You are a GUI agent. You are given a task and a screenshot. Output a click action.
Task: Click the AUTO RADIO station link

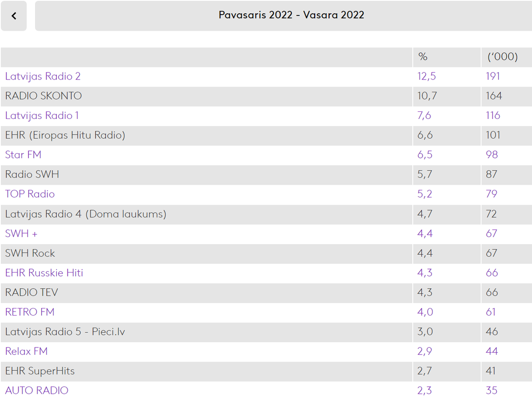tap(37, 391)
